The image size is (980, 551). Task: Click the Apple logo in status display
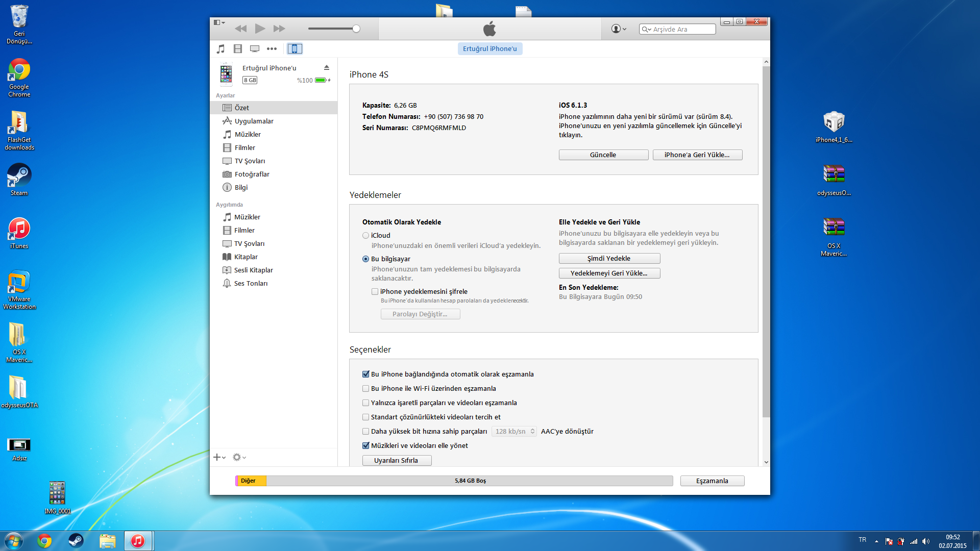point(489,29)
